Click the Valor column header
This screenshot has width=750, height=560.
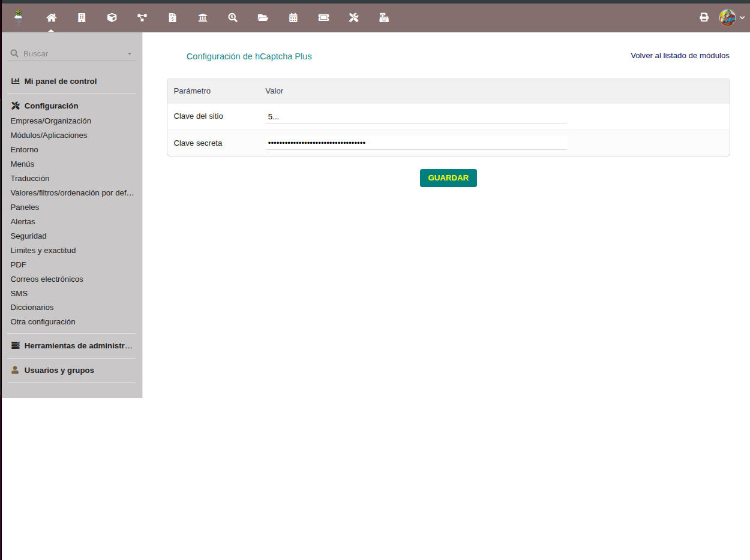click(274, 91)
